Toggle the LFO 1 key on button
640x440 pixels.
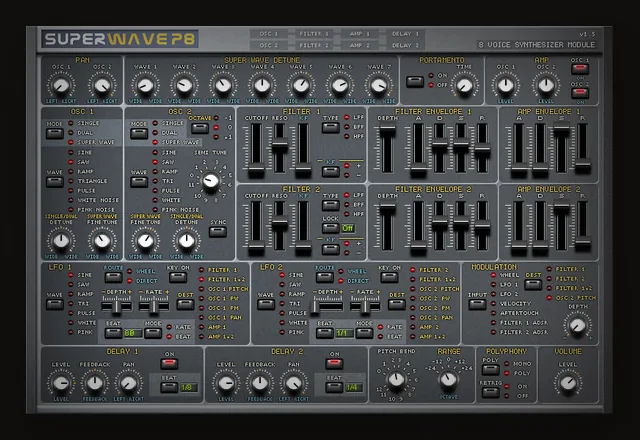(x=178, y=278)
